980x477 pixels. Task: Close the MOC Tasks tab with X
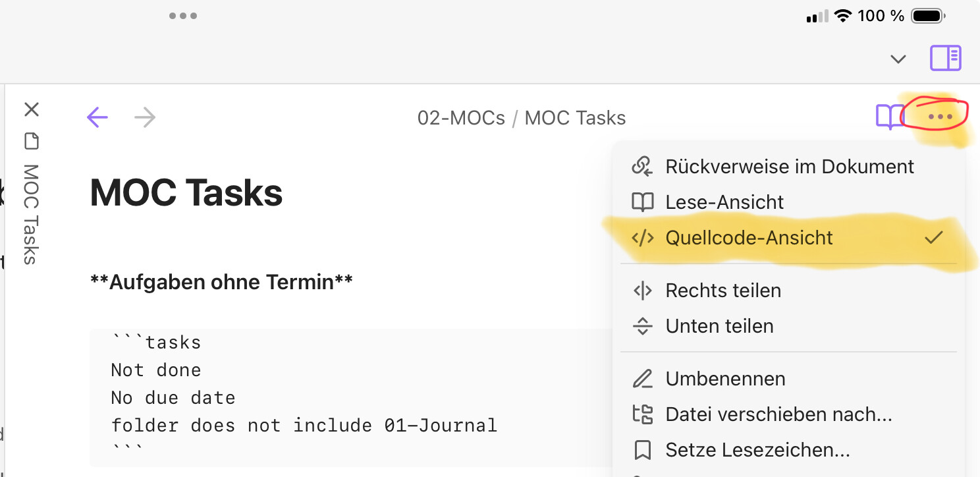point(32,109)
